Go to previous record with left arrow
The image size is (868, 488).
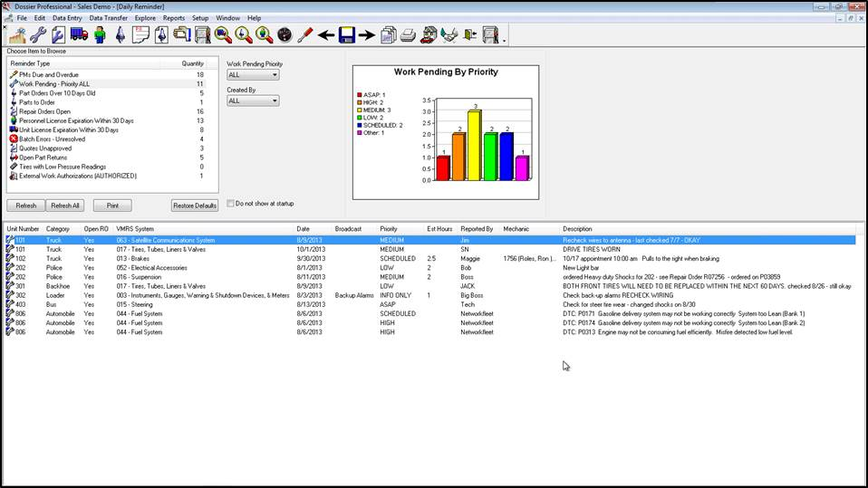[x=326, y=34]
